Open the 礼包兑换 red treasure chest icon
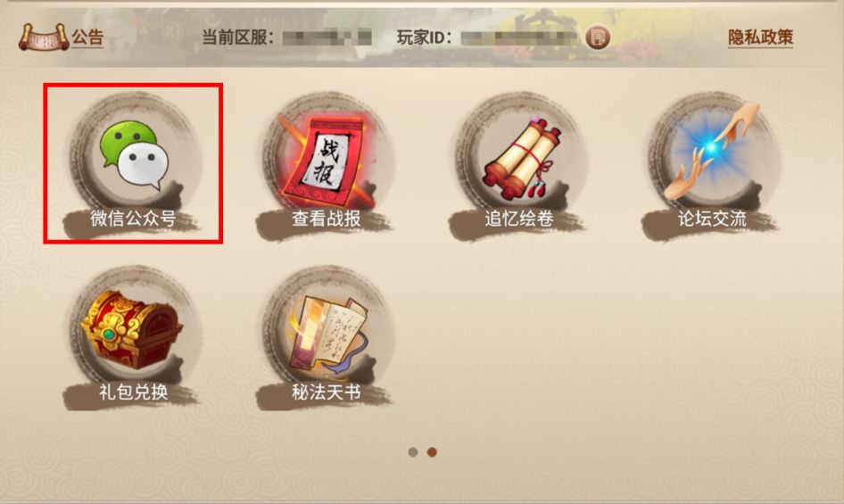 coord(132,328)
